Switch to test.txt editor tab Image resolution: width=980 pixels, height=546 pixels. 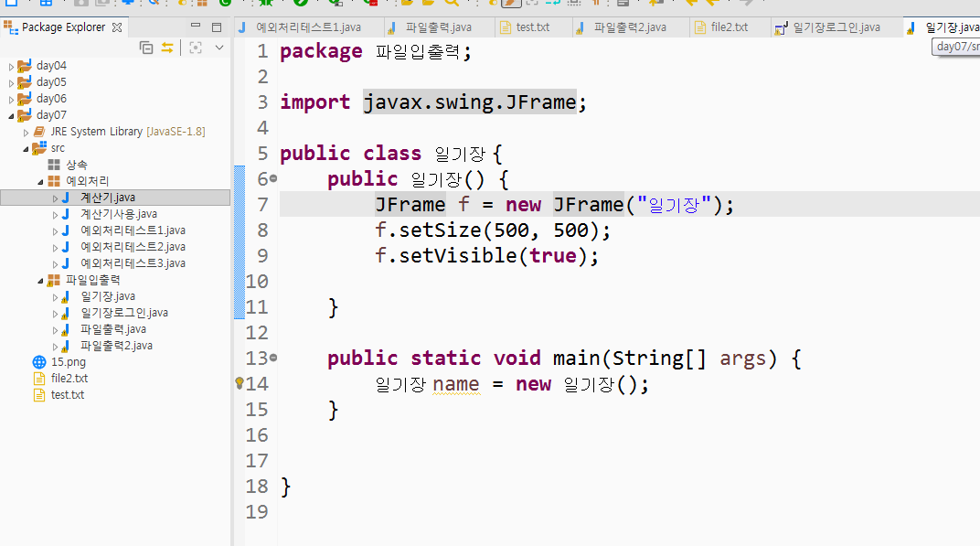coord(532,27)
